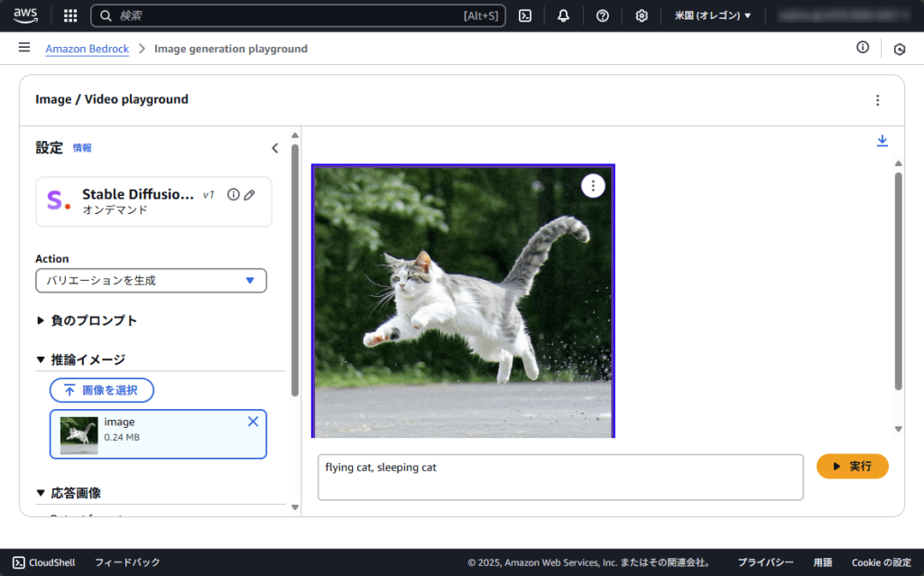This screenshot has width=924, height=576.
Task: Open the 用語 footer link
Action: pos(823,562)
